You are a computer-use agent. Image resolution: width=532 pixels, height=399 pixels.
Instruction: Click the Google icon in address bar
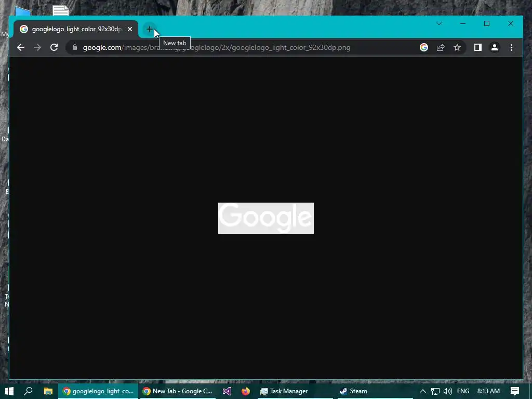[x=424, y=47]
